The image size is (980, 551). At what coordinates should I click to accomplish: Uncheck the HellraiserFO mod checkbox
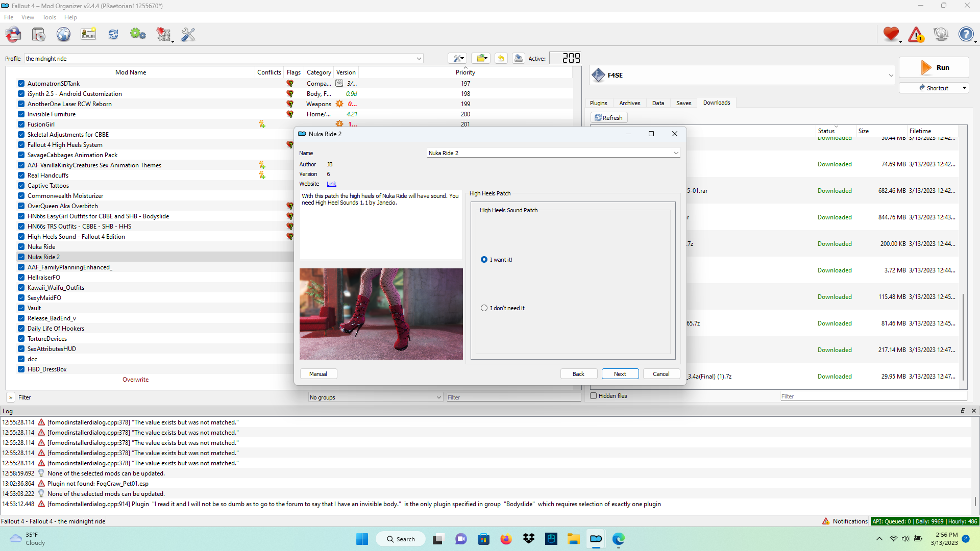tap(21, 277)
